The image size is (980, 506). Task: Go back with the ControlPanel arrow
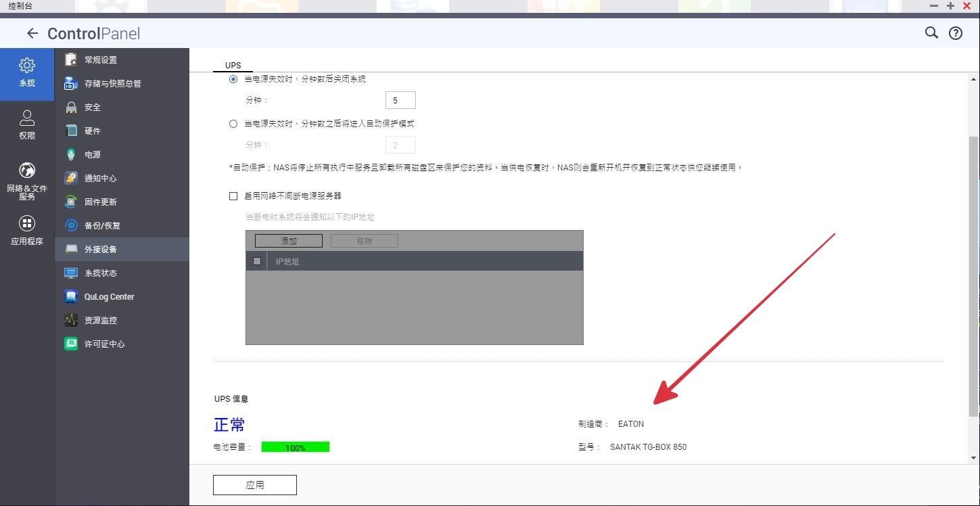point(32,33)
